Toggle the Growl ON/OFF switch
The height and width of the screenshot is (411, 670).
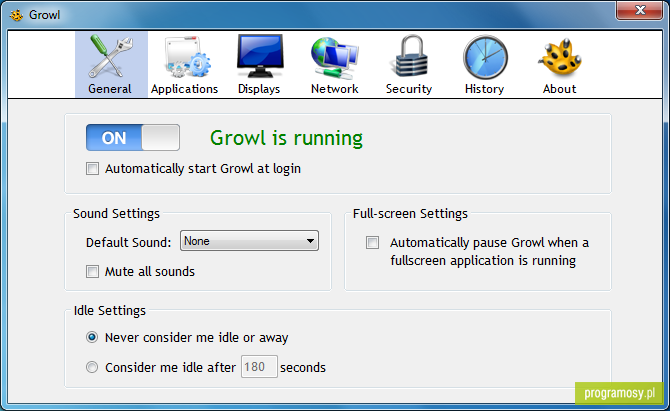(133, 138)
